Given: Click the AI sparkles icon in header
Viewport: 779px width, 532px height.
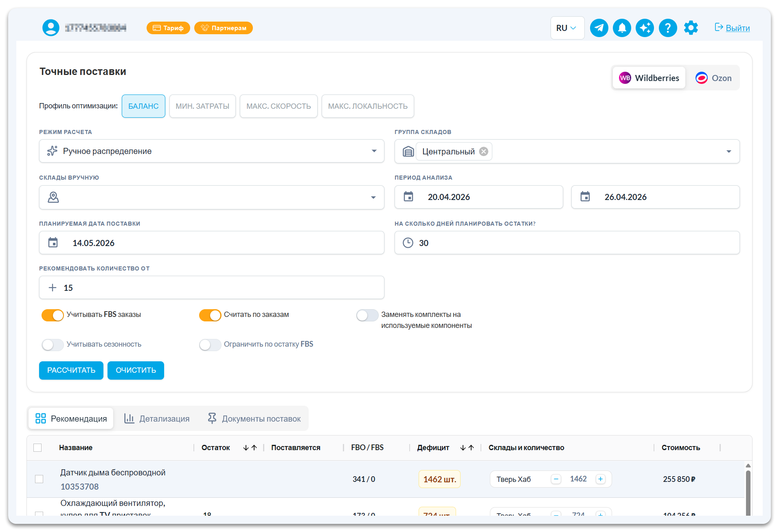Looking at the screenshot, I should (645, 28).
